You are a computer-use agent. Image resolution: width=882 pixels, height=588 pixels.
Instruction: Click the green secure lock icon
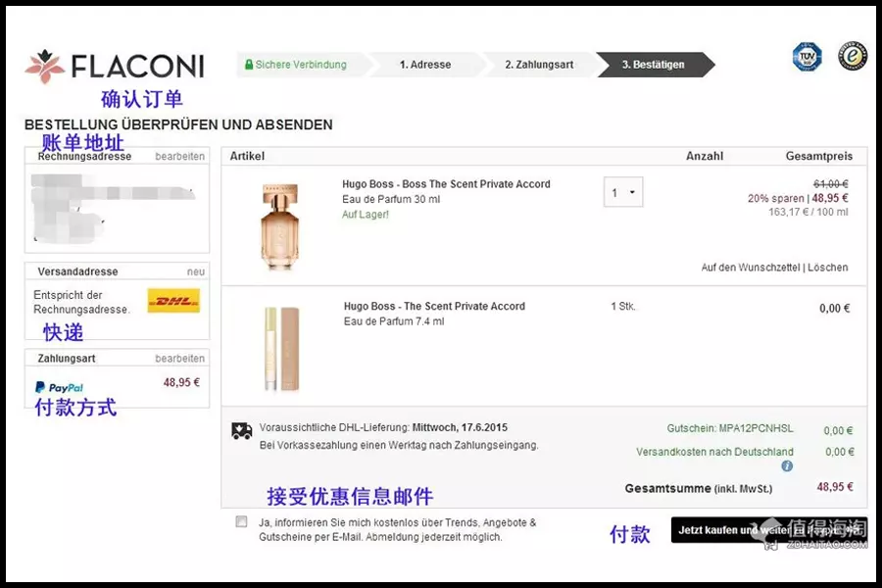[249, 65]
